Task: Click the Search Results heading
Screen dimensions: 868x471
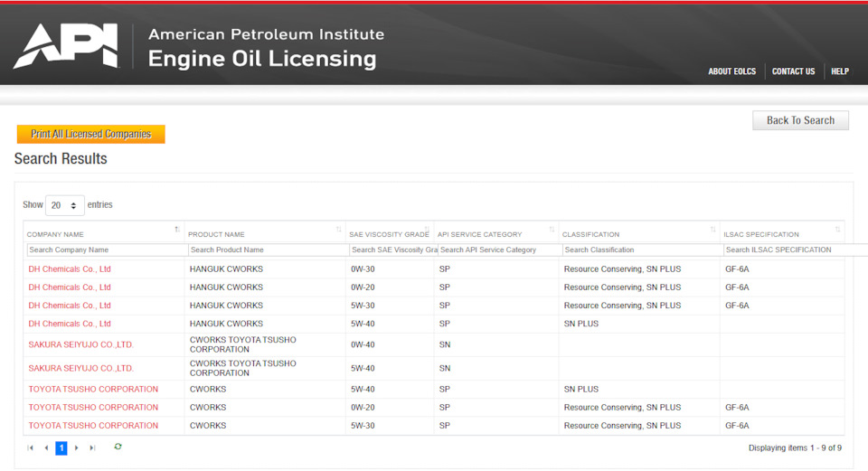Action: coord(61,159)
